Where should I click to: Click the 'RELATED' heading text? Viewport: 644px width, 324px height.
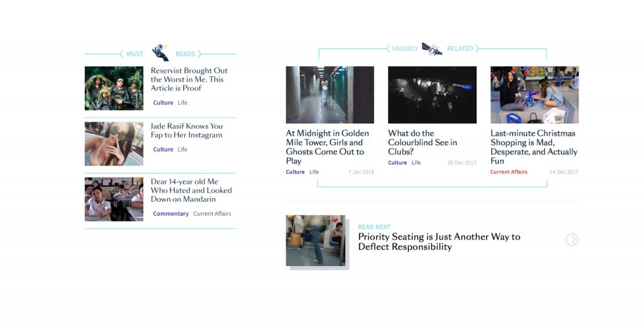(x=460, y=48)
